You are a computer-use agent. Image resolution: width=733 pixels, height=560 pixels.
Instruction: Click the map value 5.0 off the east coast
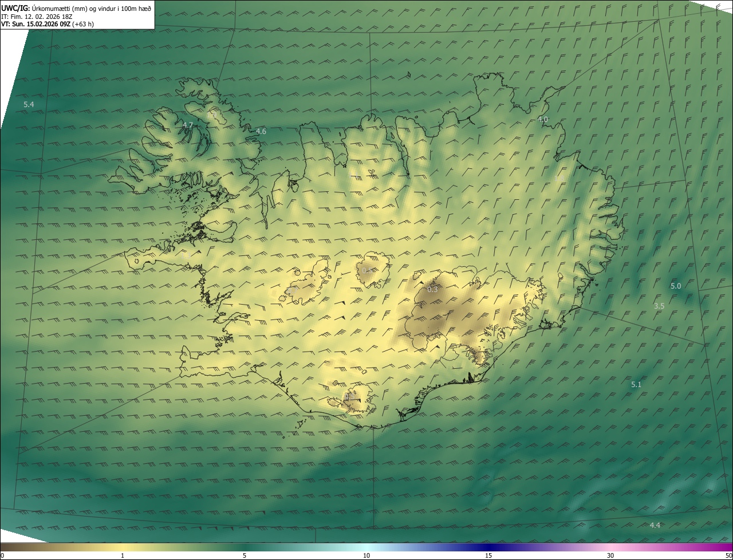pos(676,286)
